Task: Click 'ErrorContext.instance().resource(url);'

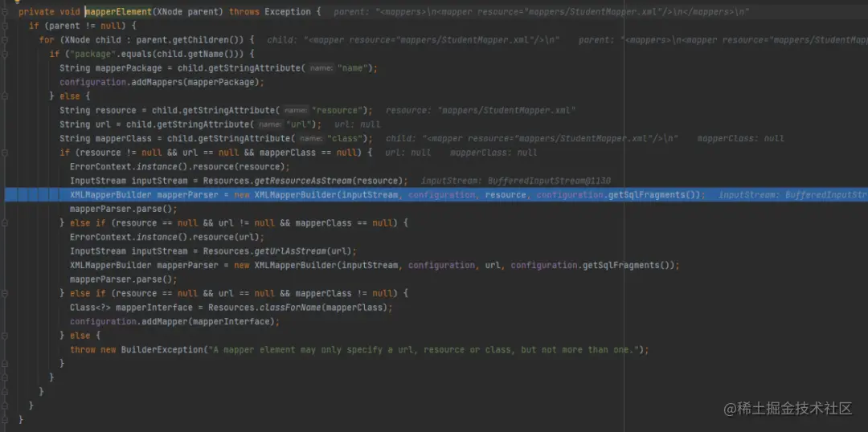Action: pyautogui.click(x=167, y=237)
